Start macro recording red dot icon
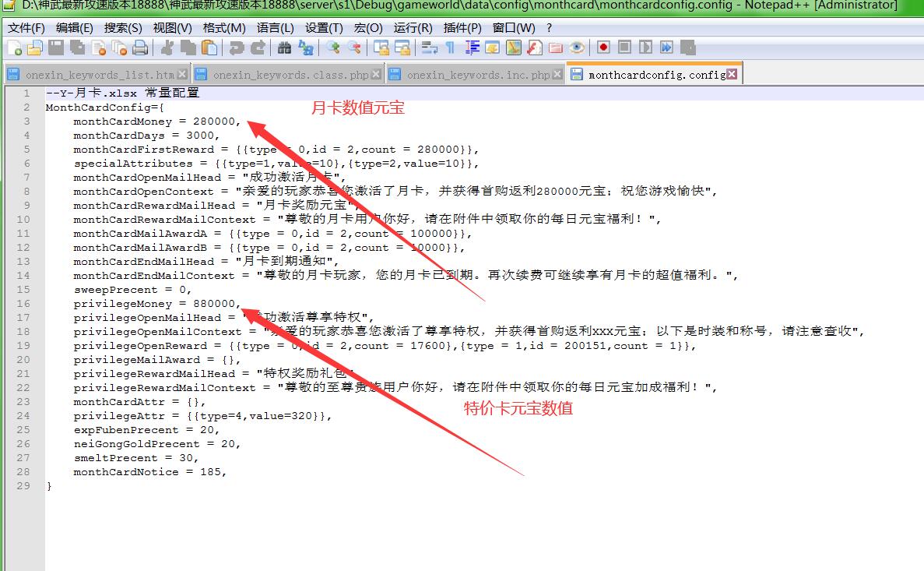This screenshot has width=924, height=571. click(603, 48)
